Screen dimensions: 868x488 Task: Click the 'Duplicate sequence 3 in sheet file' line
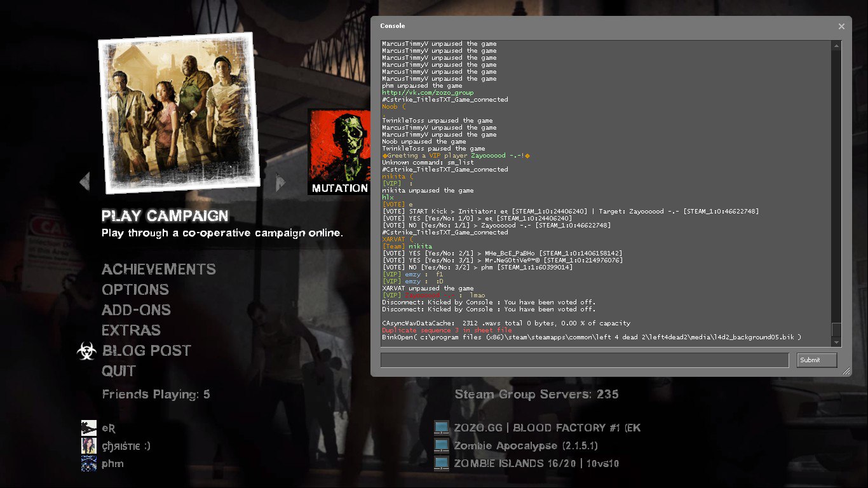[x=447, y=330]
